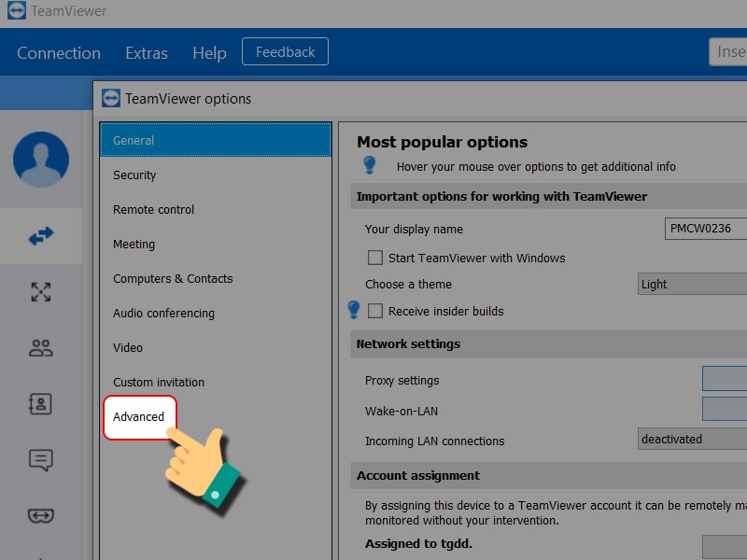Select the Advanced options category
Screen dimensions: 747x560
point(140,417)
